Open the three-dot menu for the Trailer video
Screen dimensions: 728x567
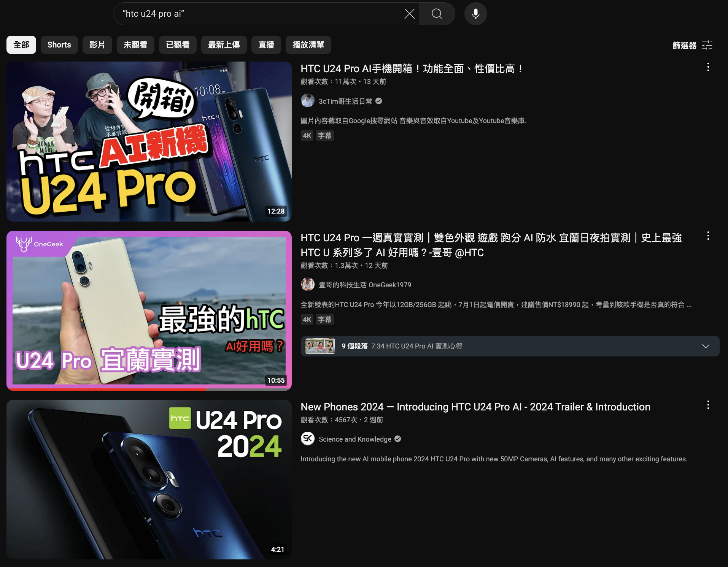[x=708, y=405]
